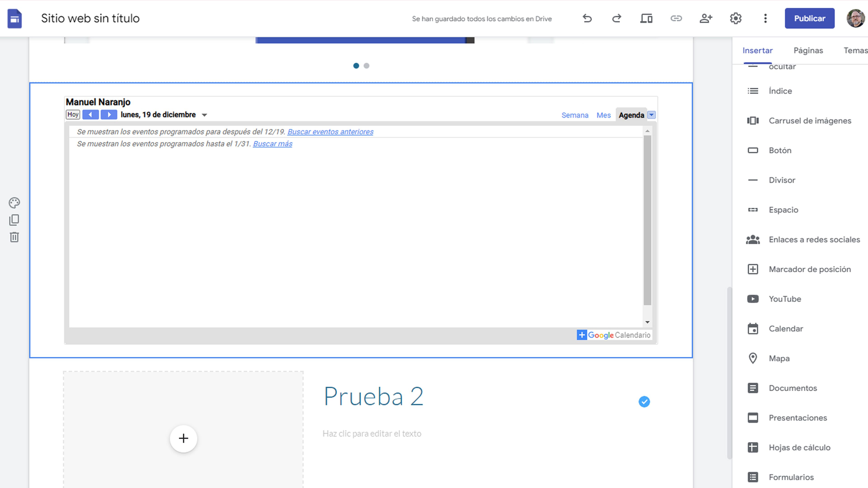The width and height of the screenshot is (868, 488).
Task: Add an image with the plus button
Action: pos(183,439)
